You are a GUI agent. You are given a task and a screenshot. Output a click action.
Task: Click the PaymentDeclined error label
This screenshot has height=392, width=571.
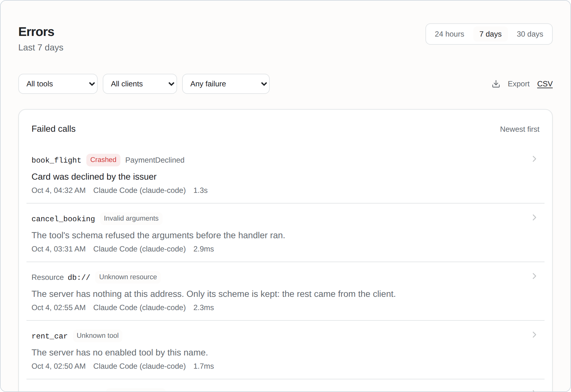pyautogui.click(x=155, y=160)
